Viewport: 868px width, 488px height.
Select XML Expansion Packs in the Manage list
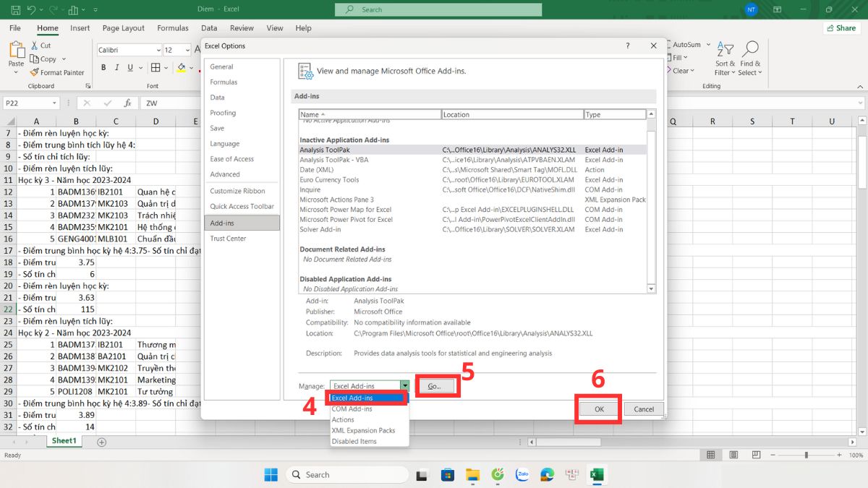369,430
